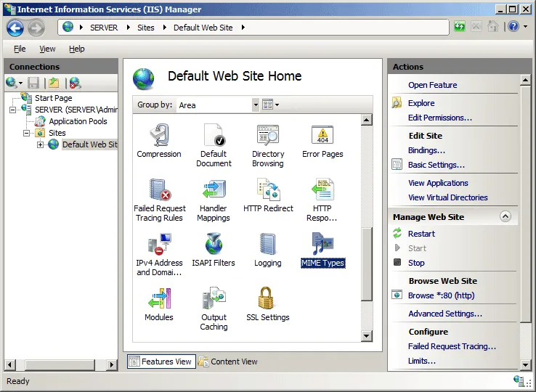Click the Actions pane scroll down arrow
This screenshot has height=392, width=536.
[525, 364]
